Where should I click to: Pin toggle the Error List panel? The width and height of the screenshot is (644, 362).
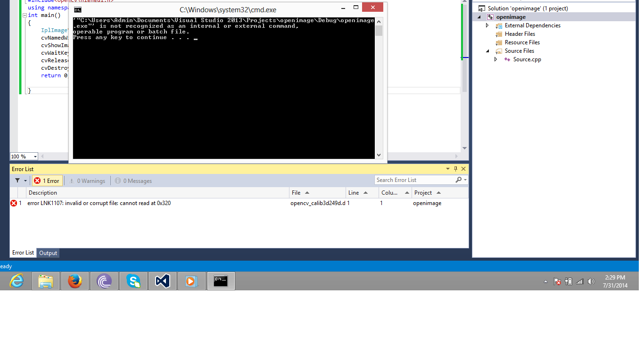click(x=455, y=169)
